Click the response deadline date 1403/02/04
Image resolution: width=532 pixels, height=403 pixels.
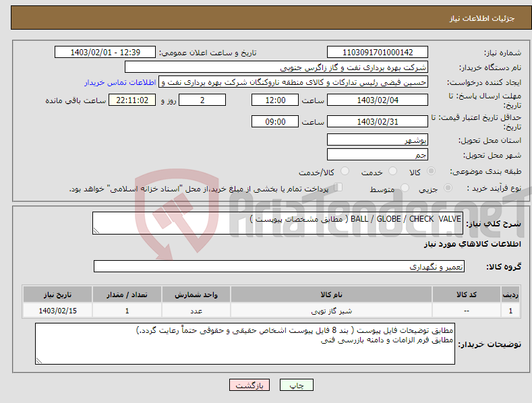(x=378, y=100)
